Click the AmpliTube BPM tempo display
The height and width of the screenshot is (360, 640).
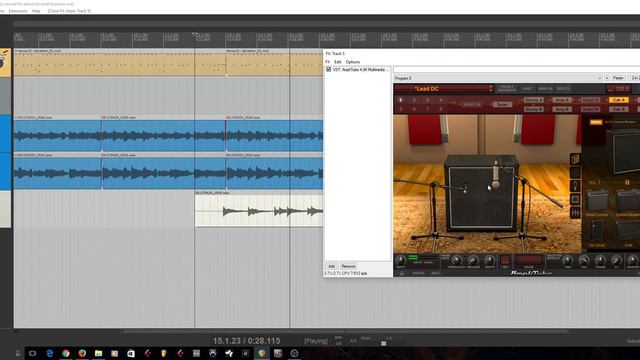click(x=619, y=89)
